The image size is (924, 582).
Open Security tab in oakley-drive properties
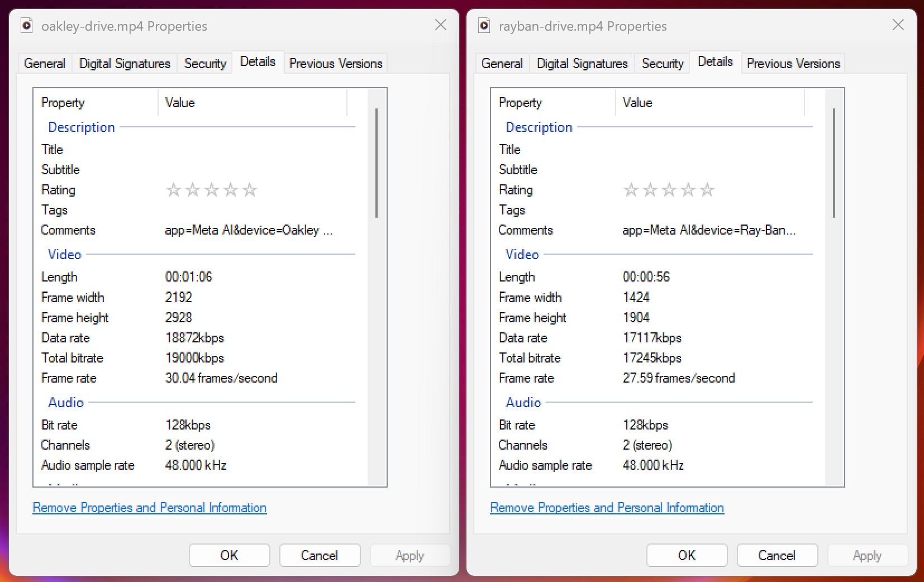[x=205, y=64]
